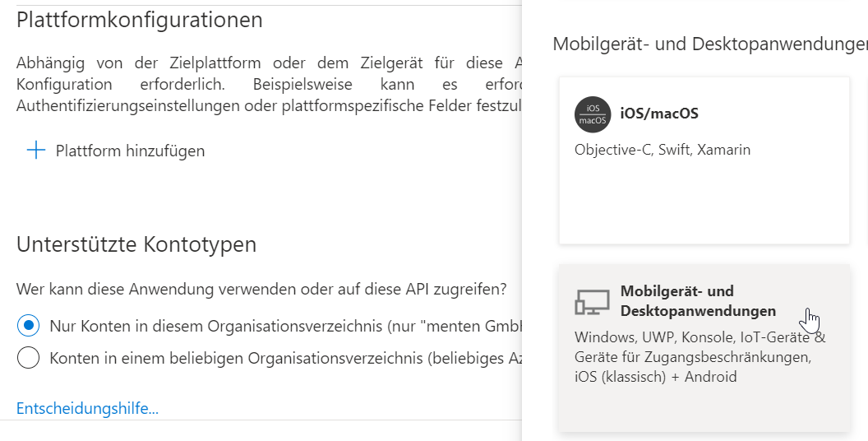The height and width of the screenshot is (441, 868).
Task: Click the "Wer kann diese Anwendung verwenden" question
Action: 261,290
